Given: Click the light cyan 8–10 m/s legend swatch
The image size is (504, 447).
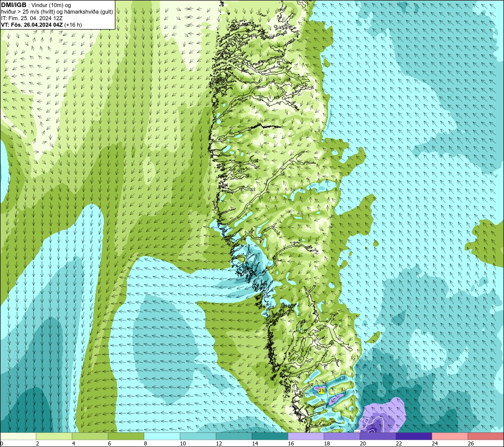Looking at the screenshot, I should pos(162,436).
